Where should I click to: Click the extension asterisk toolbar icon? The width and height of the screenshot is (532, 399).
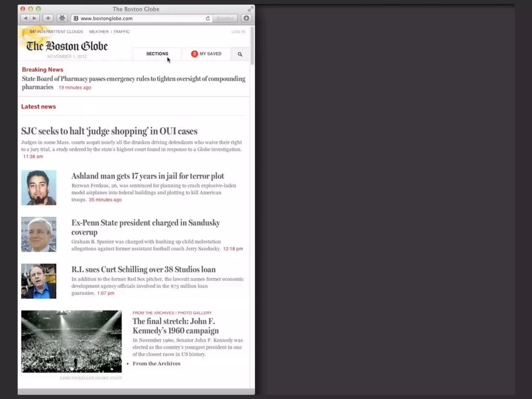pyautogui.click(x=62, y=18)
